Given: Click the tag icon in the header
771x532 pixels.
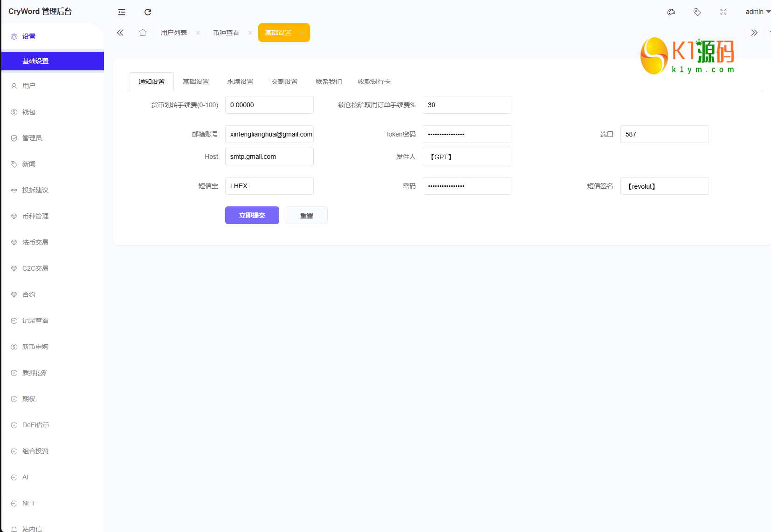Looking at the screenshot, I should point(697,12).
